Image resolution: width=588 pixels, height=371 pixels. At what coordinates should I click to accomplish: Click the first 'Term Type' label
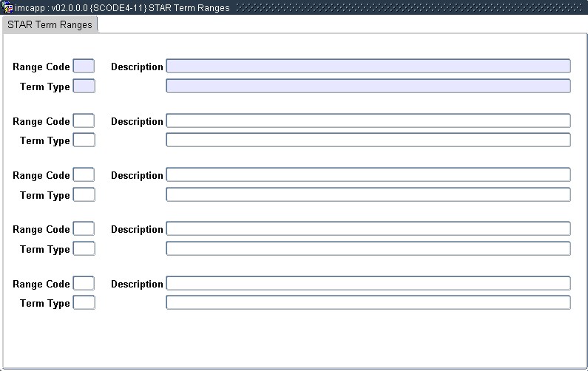coord(45,87)
